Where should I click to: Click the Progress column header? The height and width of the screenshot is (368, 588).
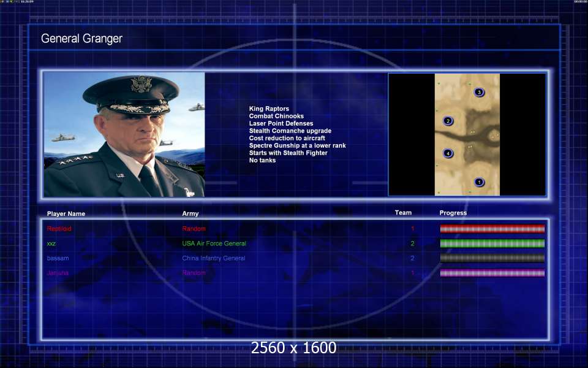point(453,213)
